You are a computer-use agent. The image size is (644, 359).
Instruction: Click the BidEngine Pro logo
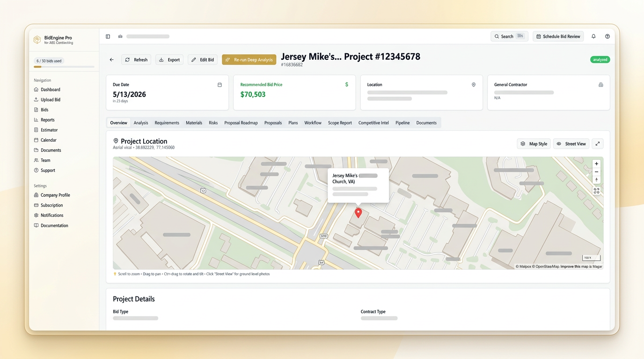[37, 40]
